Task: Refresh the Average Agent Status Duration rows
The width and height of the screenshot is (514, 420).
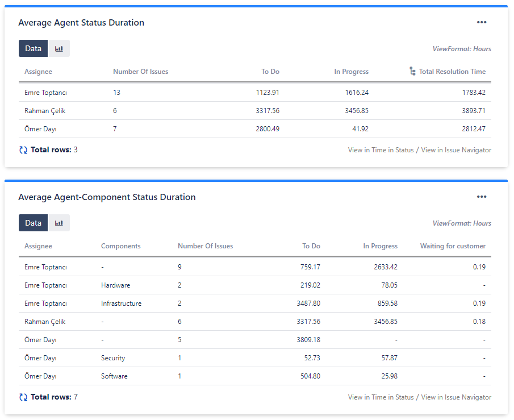Action: pyautogui.click(x=23, y=149)
